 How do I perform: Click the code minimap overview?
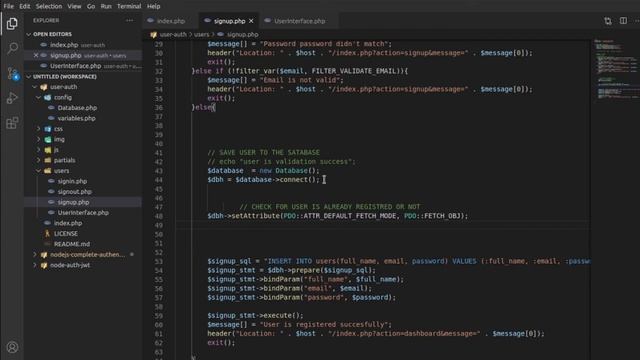click(x=616, y=69)
